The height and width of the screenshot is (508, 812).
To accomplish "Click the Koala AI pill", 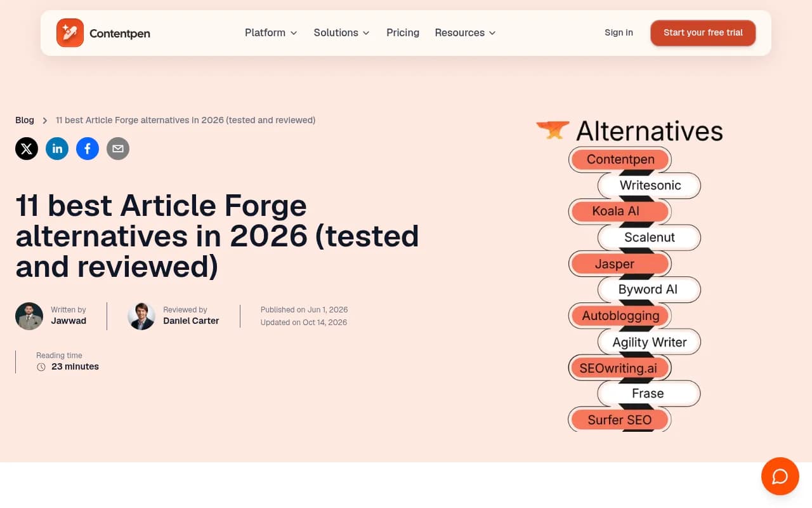I will tap(620, 211).
